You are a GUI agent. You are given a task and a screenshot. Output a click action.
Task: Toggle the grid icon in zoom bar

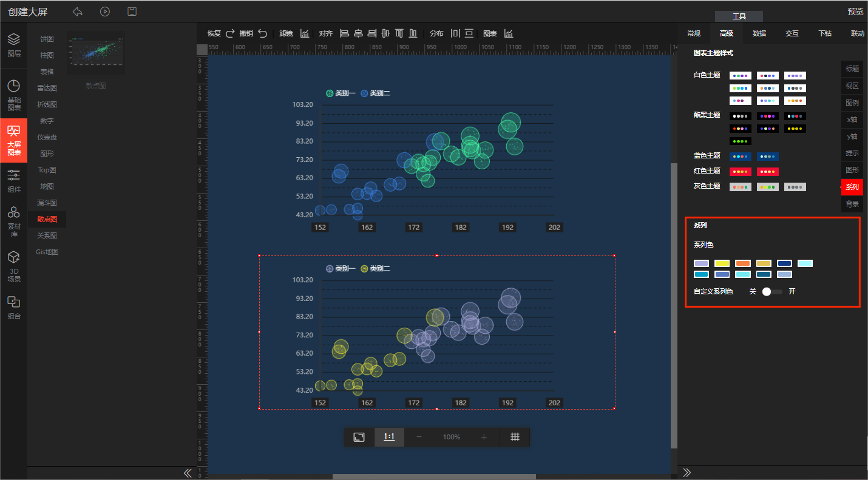515,437
